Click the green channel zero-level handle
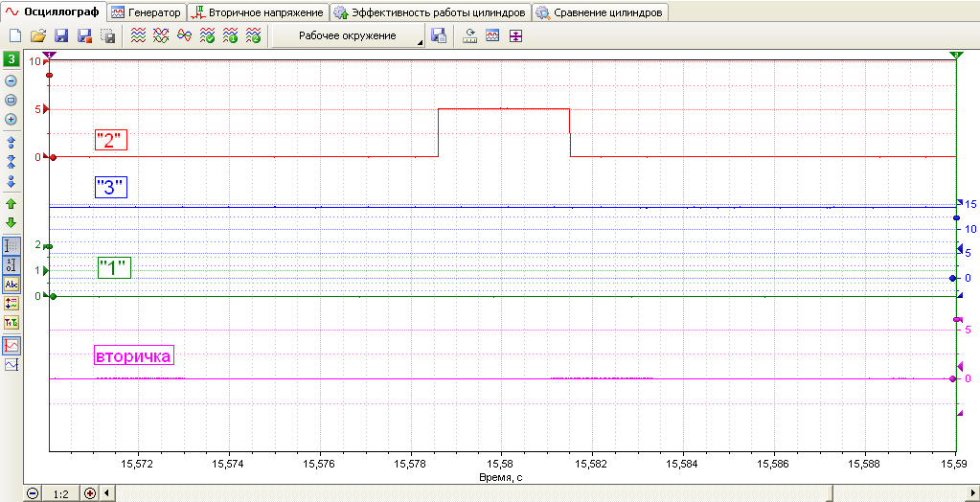Screen dimensions: 980x502 [x=53, y=296]
